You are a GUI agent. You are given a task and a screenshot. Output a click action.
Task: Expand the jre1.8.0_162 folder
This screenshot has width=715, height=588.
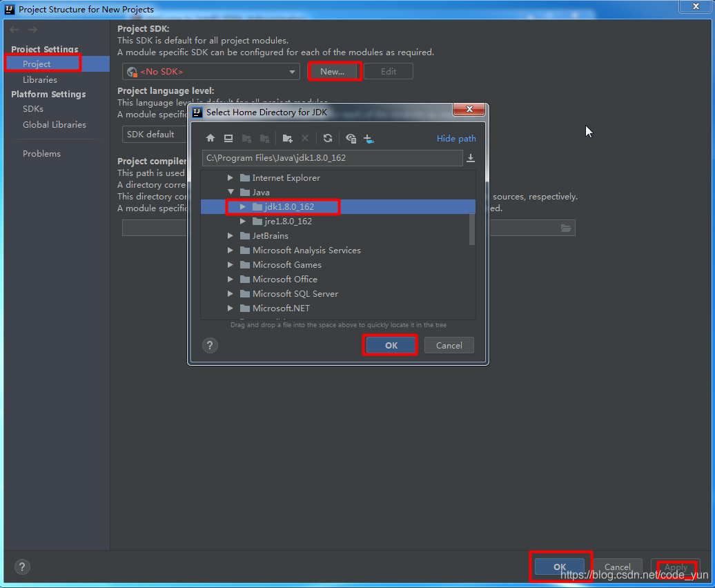click(243, 221)
